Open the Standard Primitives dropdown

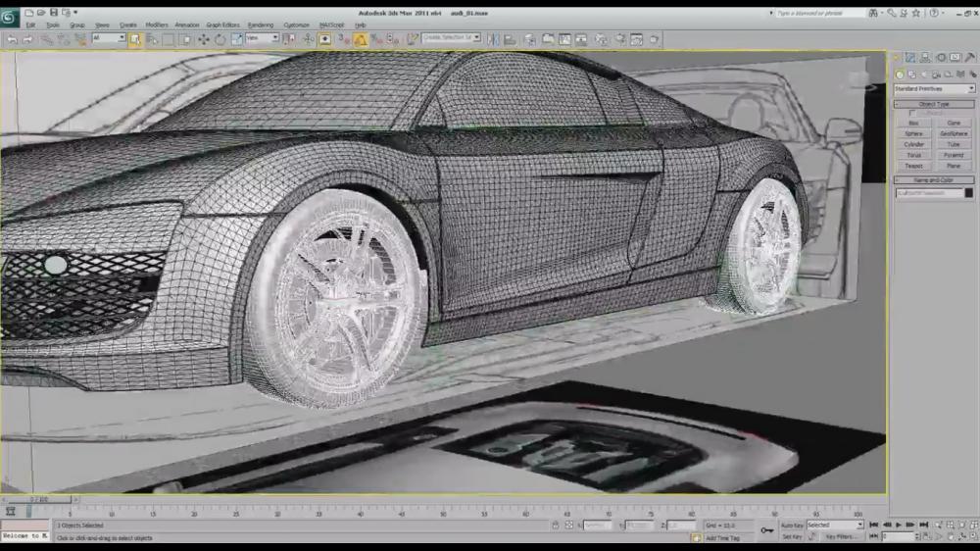pyautogui.click(x=934, y=88)
